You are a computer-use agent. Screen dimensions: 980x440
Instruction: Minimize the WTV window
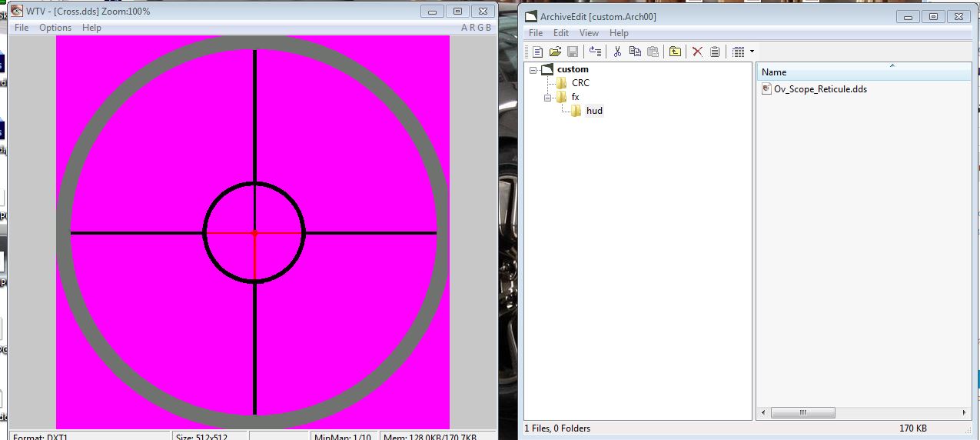(433, 12)
